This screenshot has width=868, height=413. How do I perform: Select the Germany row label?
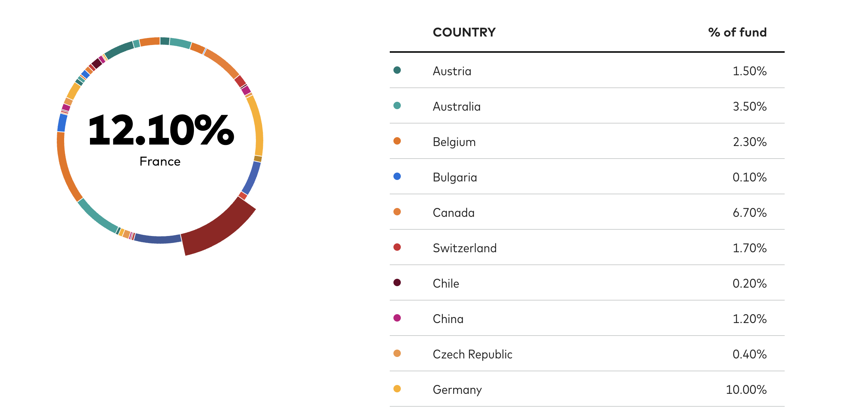457,390
